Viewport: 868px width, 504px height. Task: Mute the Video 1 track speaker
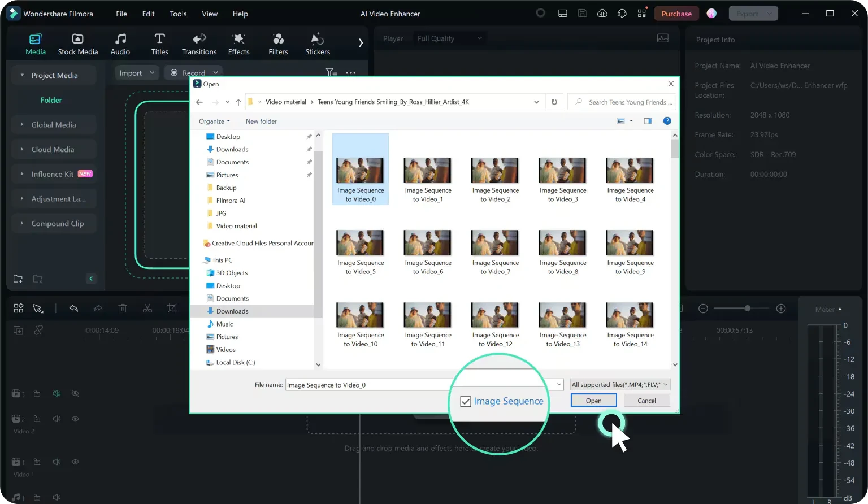tap(57, 462)
